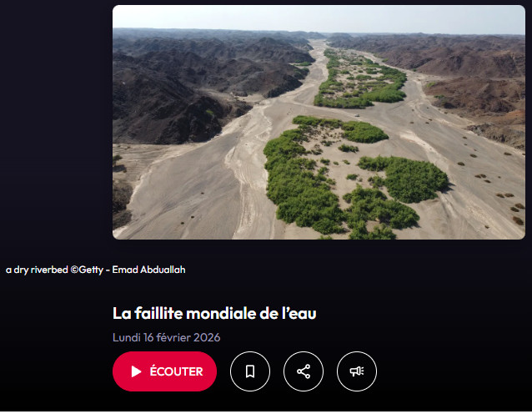Screen dimensions: 532x414
Task: Click the title La faillite mondiale de l'eau
Action: point(214,313)
